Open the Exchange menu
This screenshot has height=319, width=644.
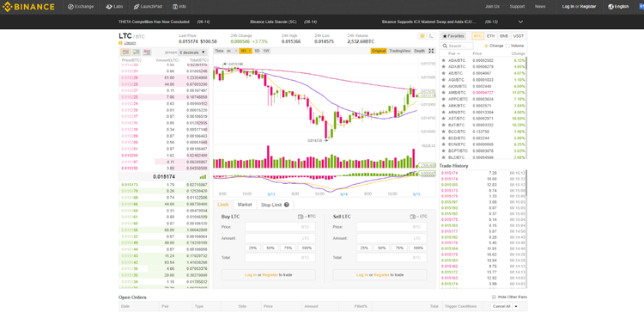click(x=81, y=7)
